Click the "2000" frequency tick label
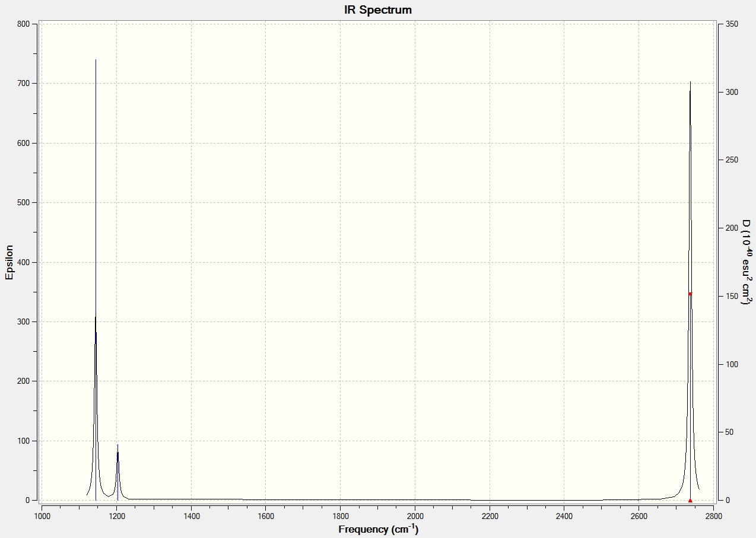The width and height of the screenshot is (756, 538). pyautogui.click(x=415, y=516)
